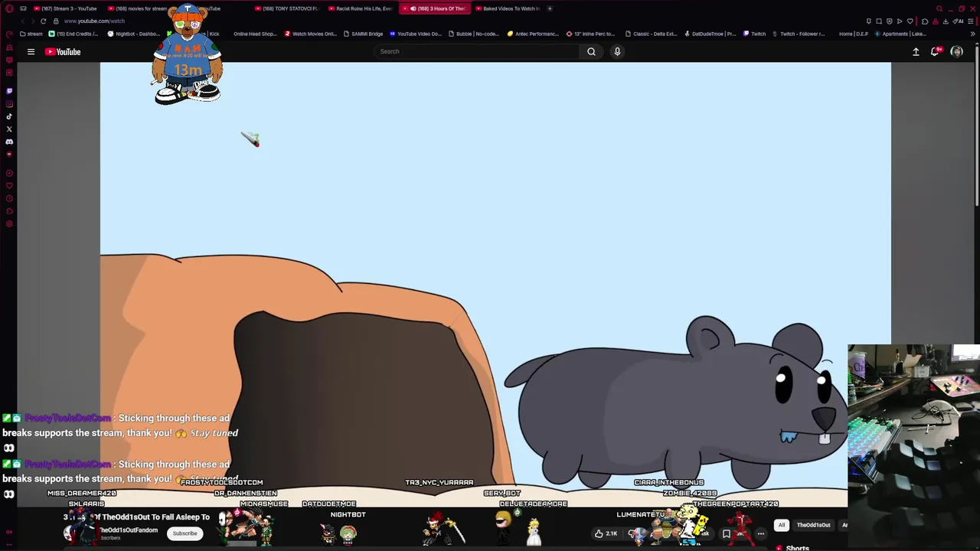The image size is (980, 551).
Task: Open the "13" Inline Perc to..." bookmark
Action: coord(590,34)
